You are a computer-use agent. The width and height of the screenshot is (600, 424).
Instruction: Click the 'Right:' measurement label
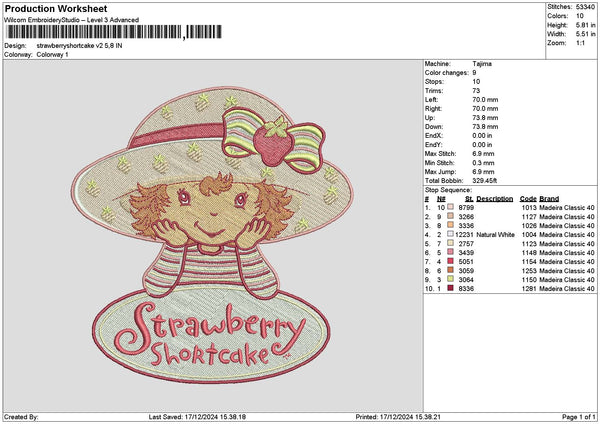coord(433,109)
